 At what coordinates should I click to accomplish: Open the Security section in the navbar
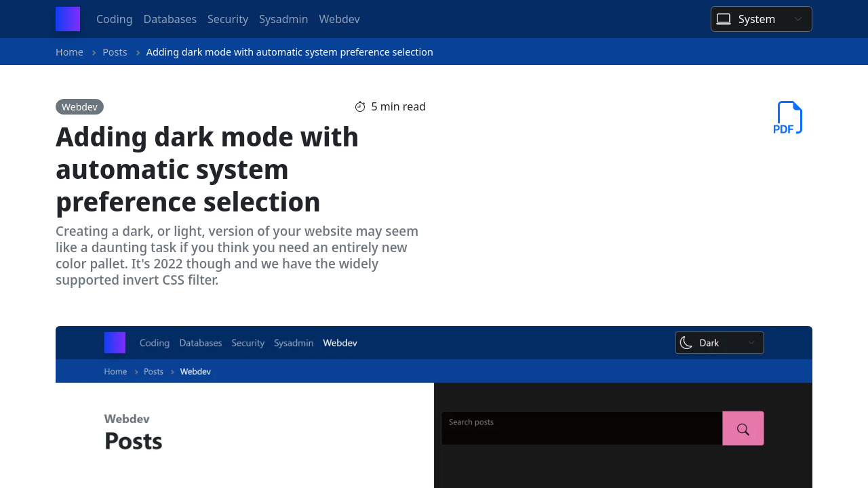[228, 19]
